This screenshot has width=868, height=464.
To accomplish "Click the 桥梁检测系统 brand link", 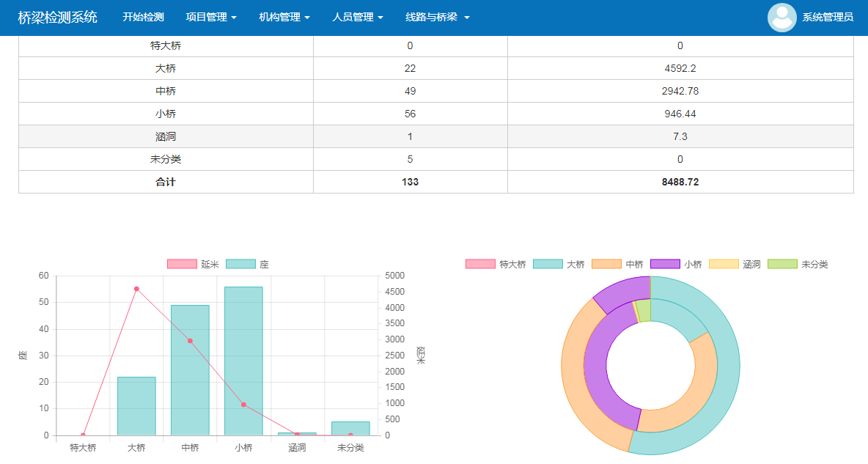I will click(58, 17).
